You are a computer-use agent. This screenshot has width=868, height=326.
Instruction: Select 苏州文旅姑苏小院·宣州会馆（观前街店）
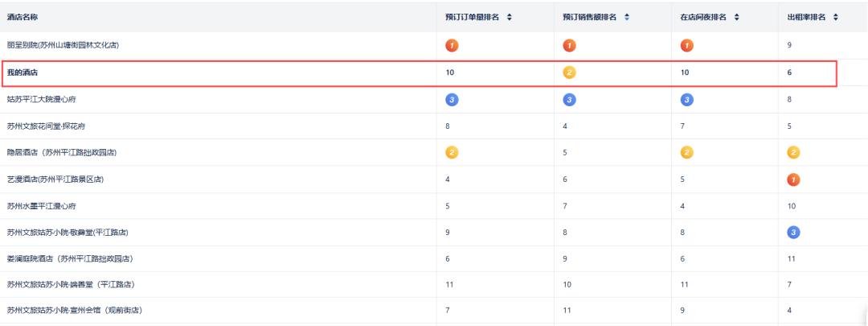75,310
